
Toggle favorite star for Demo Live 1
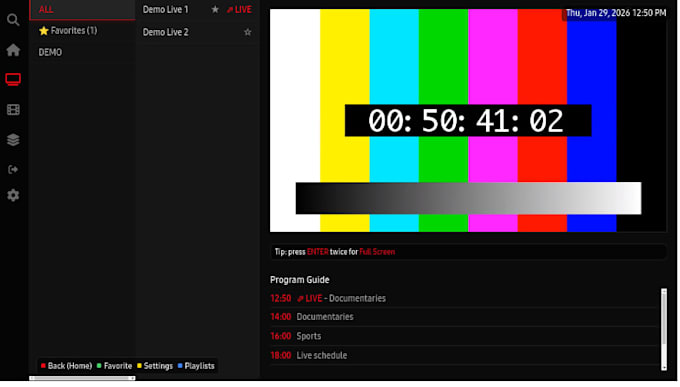[215, 9]
